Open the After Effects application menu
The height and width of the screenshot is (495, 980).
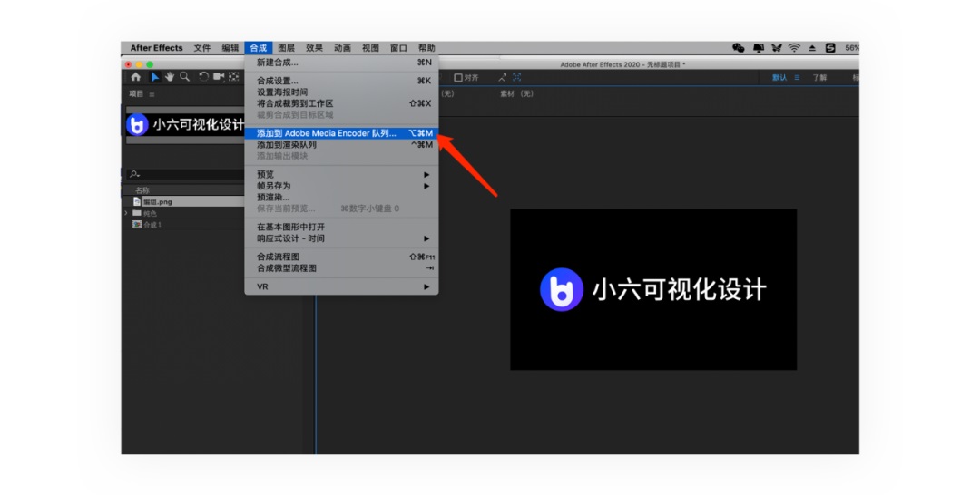(156, 47)
